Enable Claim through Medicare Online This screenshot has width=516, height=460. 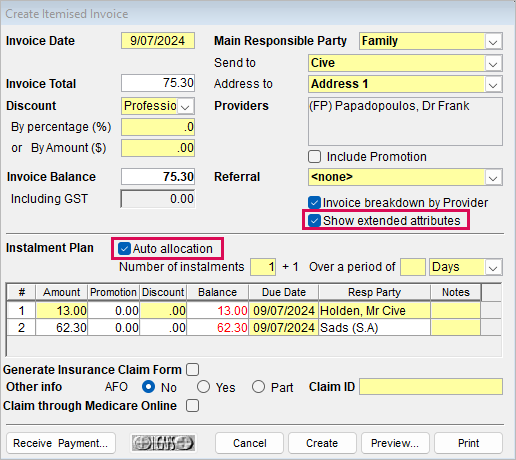(x=193, y=406)
